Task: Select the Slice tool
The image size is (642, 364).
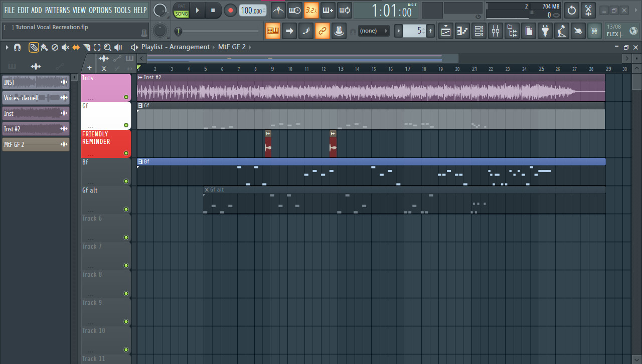Action: (86, 47)
